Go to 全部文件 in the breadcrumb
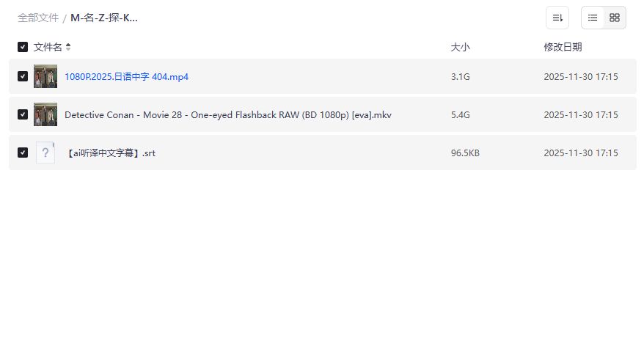The image size is (644, 363). tap(38, 18)
